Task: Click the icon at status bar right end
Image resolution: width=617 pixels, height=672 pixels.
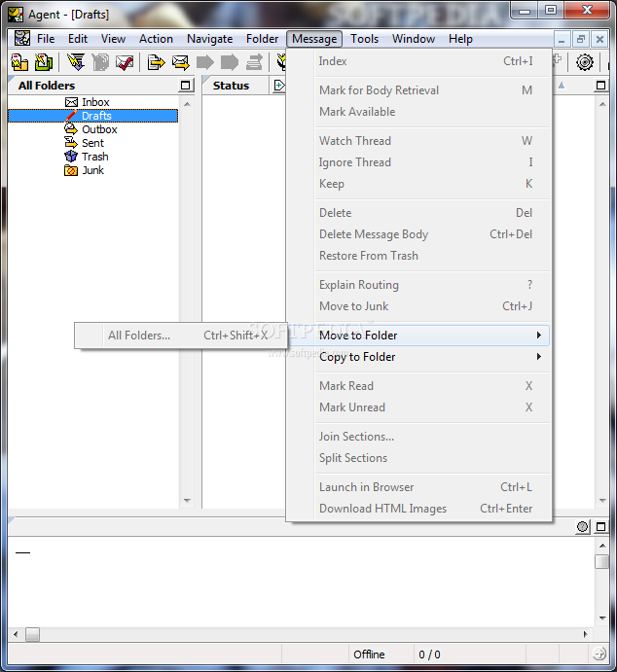Action: click(599, 654)
